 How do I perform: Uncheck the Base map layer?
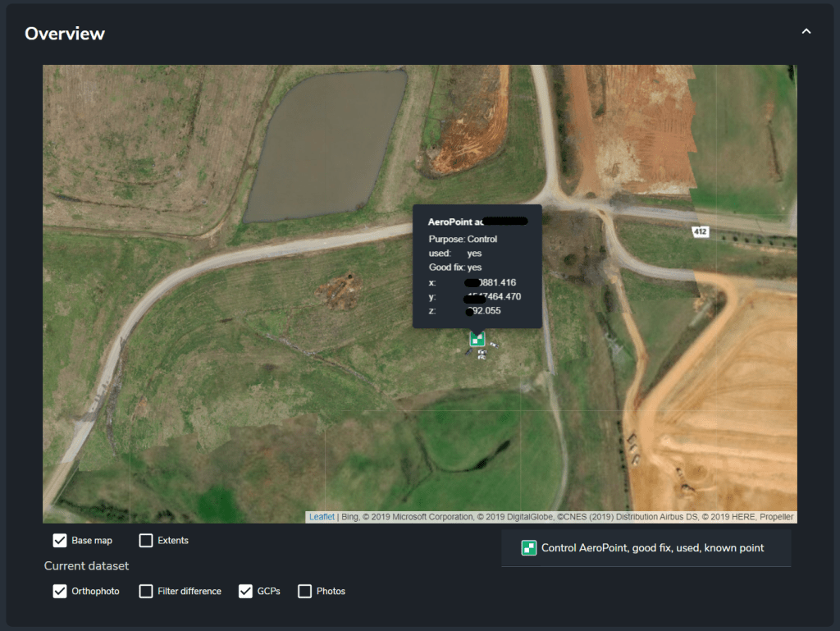[x=60, y=540]
